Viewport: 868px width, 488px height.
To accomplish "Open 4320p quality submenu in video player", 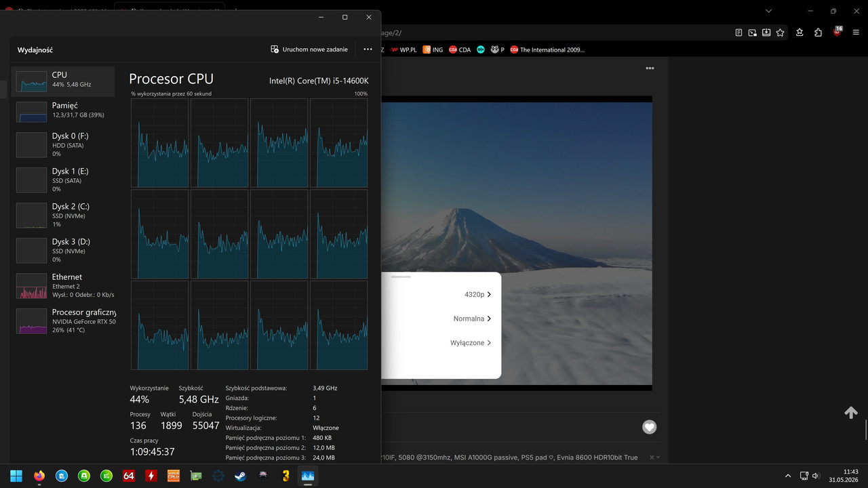I will click(478, 294).
